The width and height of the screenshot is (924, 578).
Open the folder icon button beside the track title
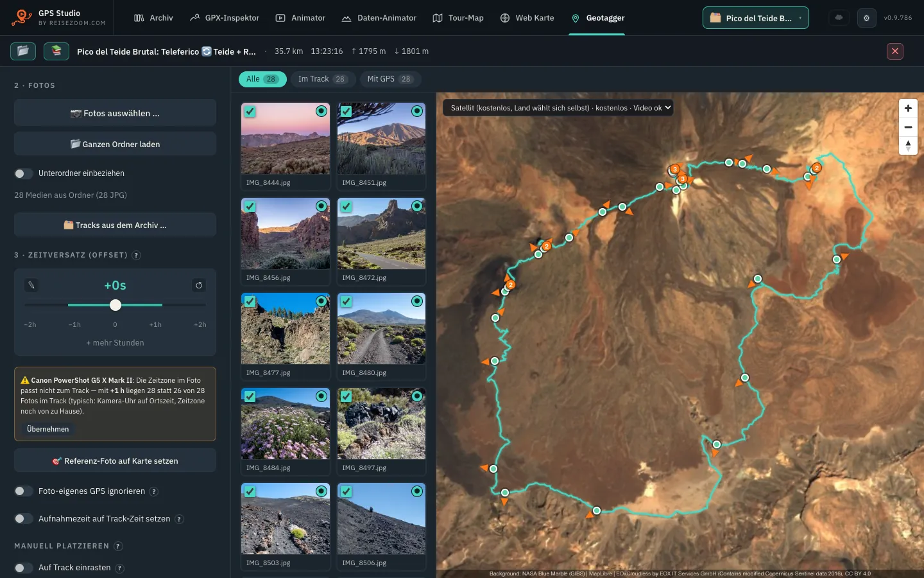(x=23, y=51)
